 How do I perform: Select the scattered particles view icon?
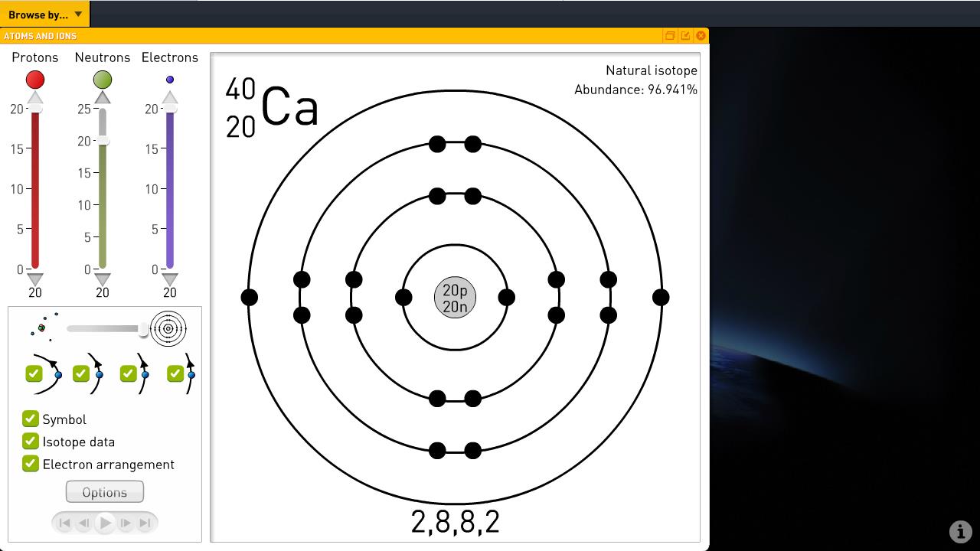pos(44,328)
